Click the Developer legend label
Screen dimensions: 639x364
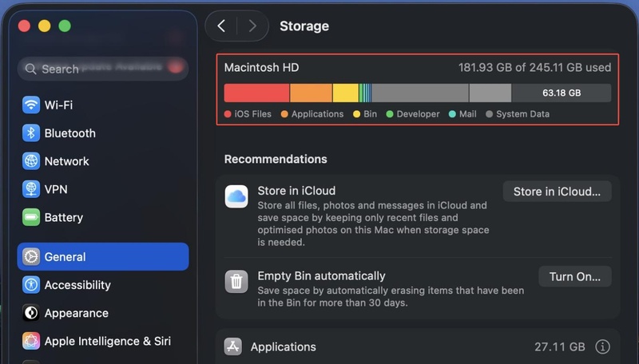pos(418,114)
